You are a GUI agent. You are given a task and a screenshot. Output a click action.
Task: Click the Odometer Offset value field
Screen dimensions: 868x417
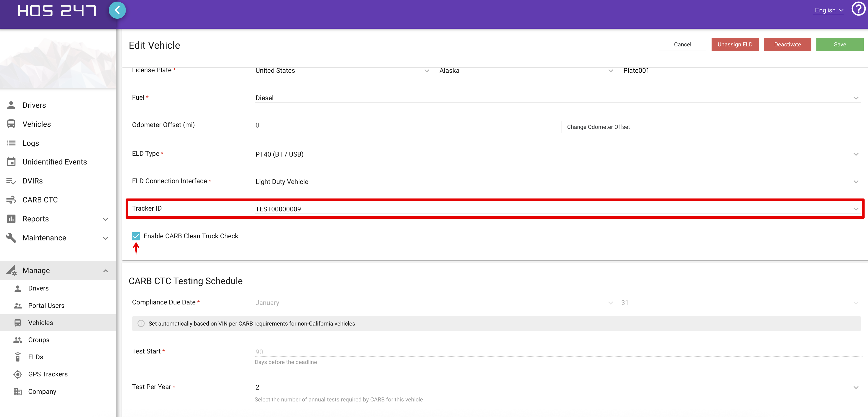tap(405, 125)
